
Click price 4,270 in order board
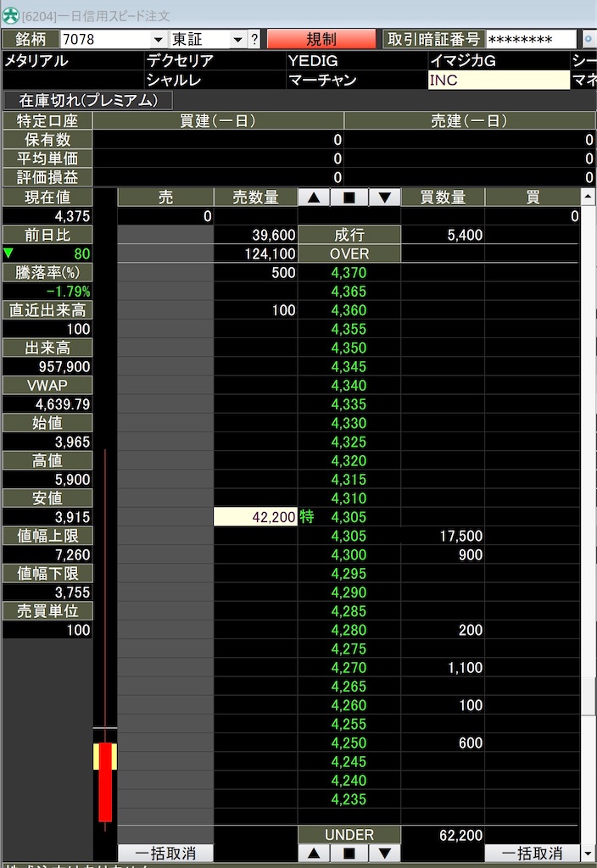[x=349, y=668]
